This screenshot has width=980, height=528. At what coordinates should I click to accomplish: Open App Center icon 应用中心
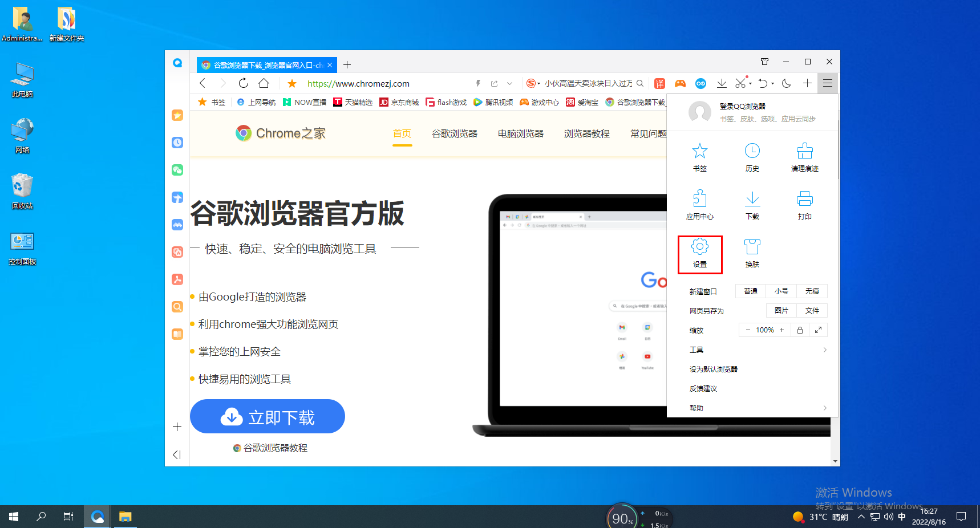pos(700,205)
